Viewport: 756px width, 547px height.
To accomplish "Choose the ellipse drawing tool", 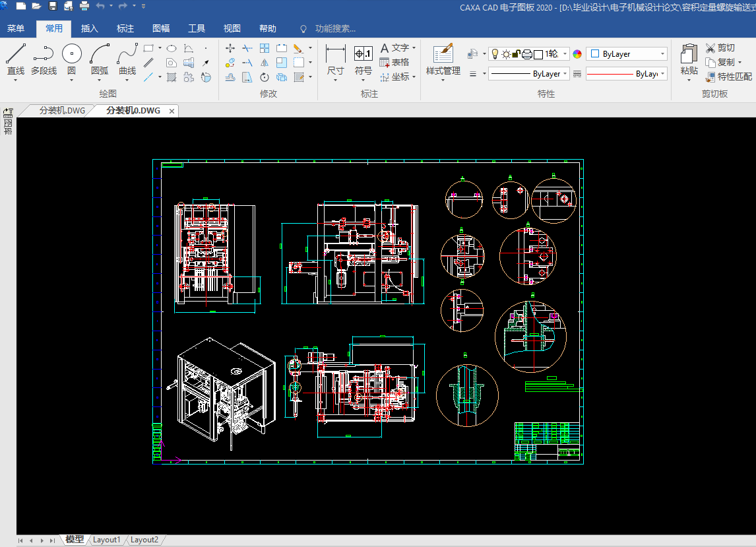I will (x=171, y=48).
